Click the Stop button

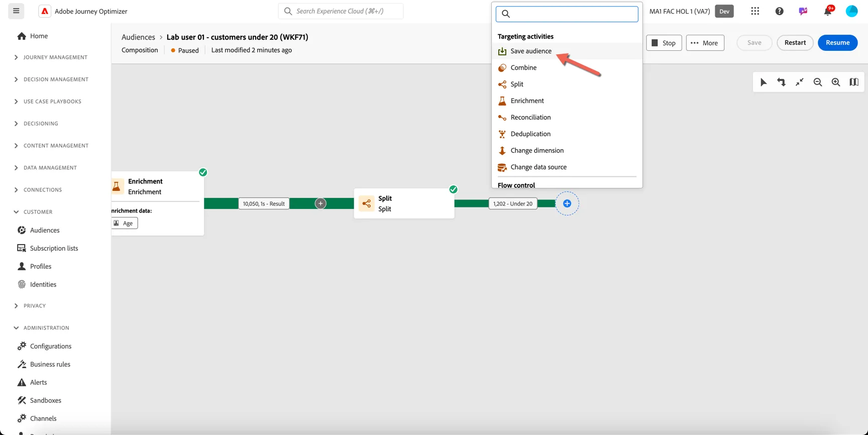tap(664, 43)
